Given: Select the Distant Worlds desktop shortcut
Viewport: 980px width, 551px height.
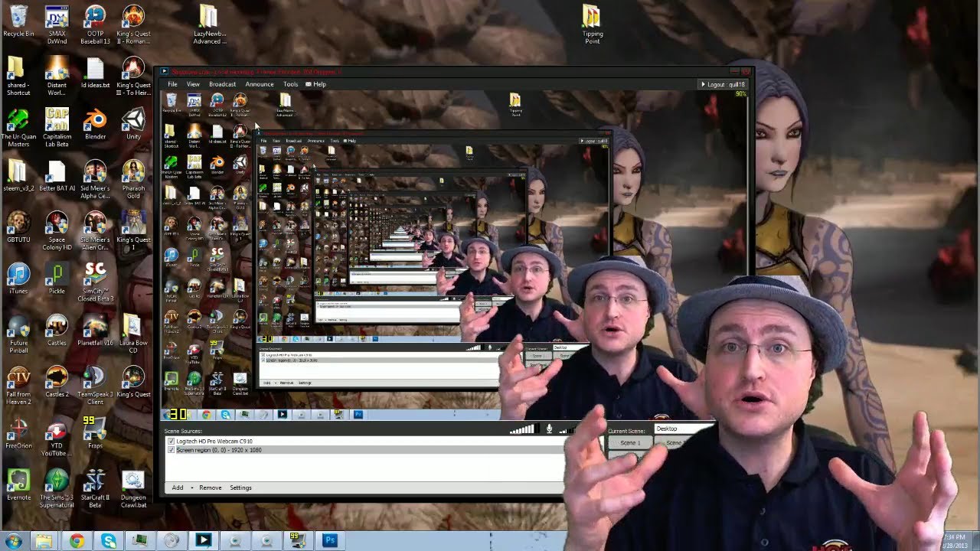Looking at the screenshot, I should pos(57,77).
